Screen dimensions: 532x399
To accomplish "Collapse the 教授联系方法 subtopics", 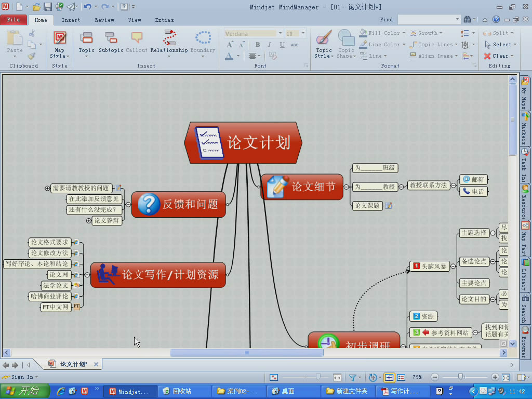I will coord(453,185).
